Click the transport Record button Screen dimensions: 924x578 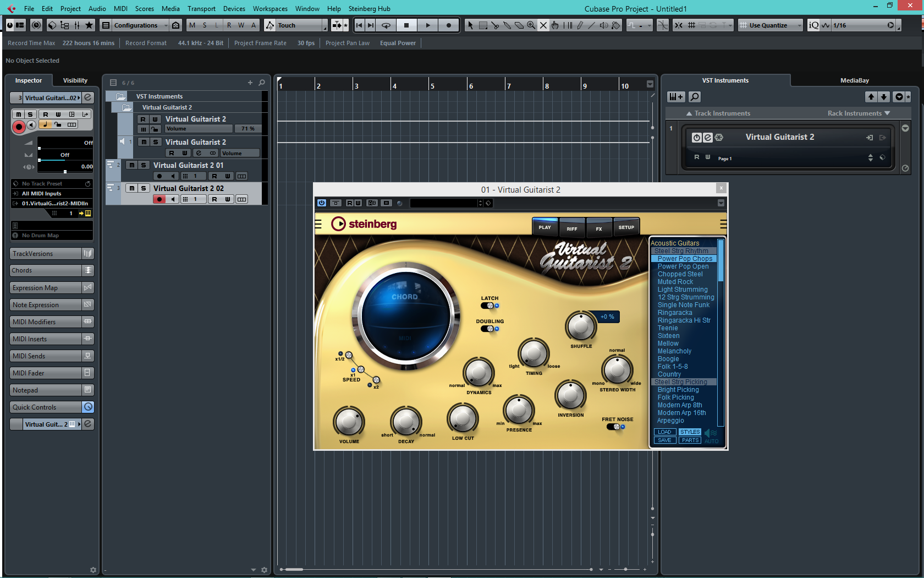(449, 25)
